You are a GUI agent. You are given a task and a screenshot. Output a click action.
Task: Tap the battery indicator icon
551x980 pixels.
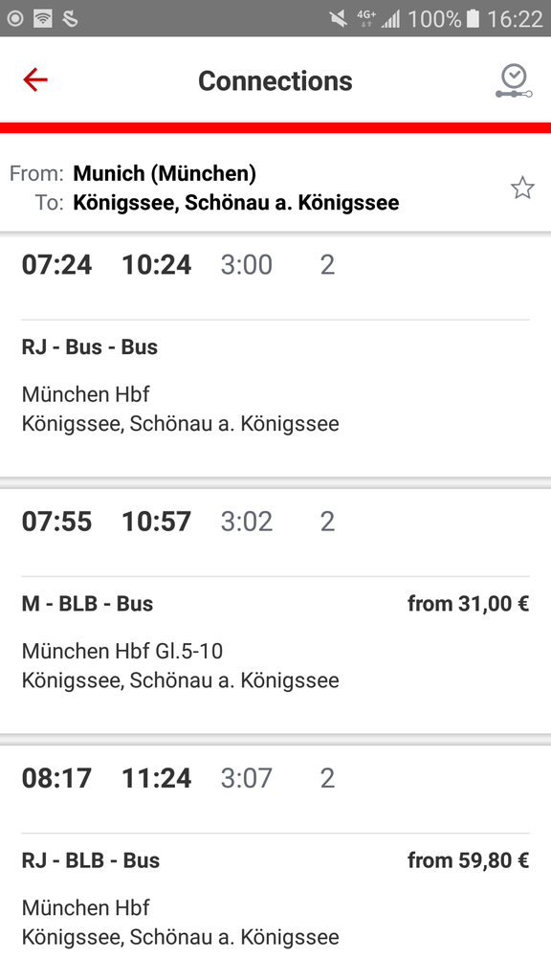tap(473, 18)
